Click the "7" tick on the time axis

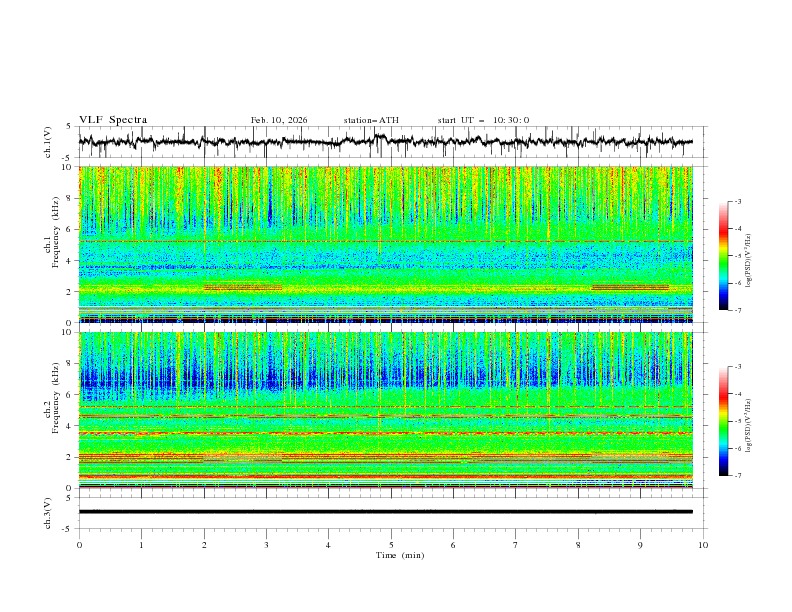(x=516, y=545)
